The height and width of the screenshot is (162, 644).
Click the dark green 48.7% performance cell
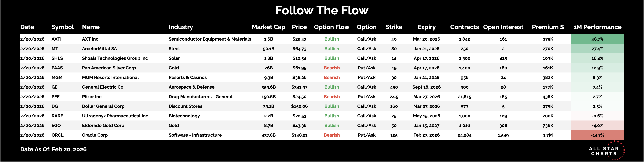597,39
